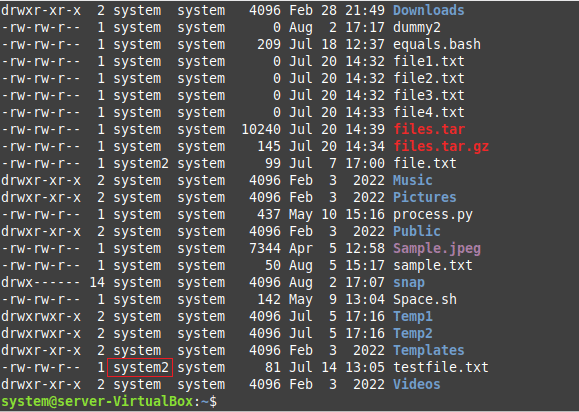Select the Downloads directory name
The image size is (579, 412).
pyautogui.click(x=428, y=10)
